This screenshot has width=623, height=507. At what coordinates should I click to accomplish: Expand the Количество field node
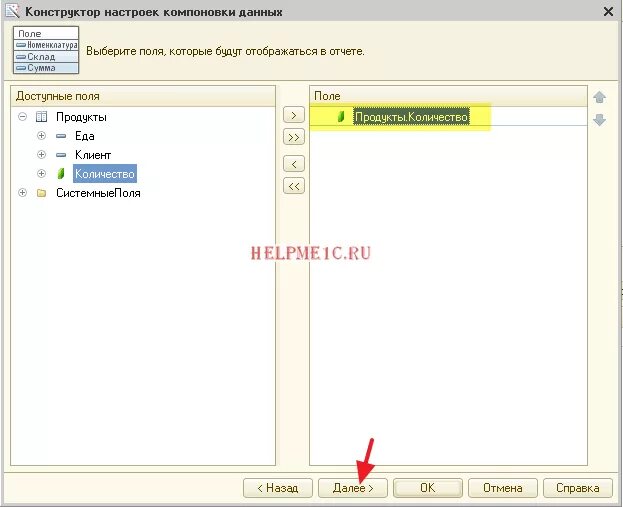click(41, 173)
